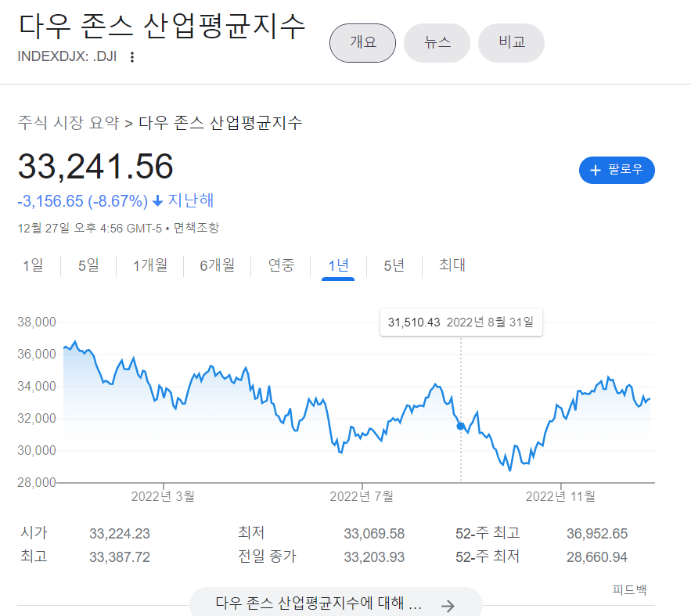
Task: Click the 전일 종가 value 33,203.93
Action: 374,557
